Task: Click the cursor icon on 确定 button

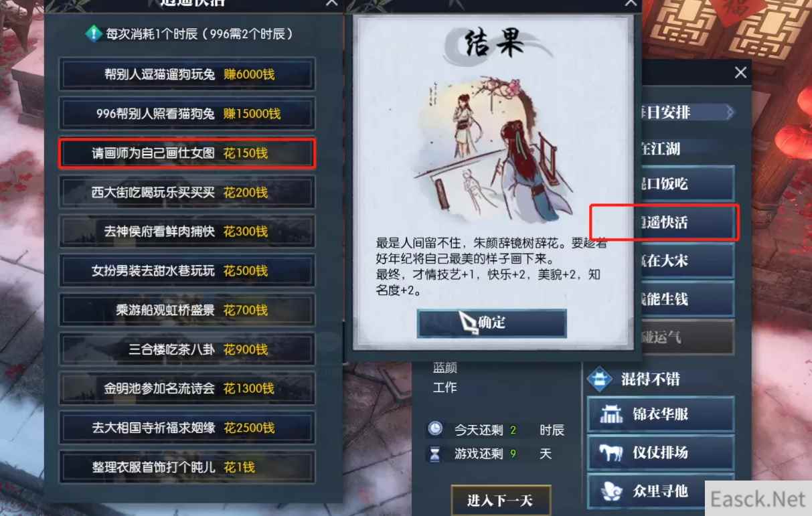Action: [x=468, y=323]
